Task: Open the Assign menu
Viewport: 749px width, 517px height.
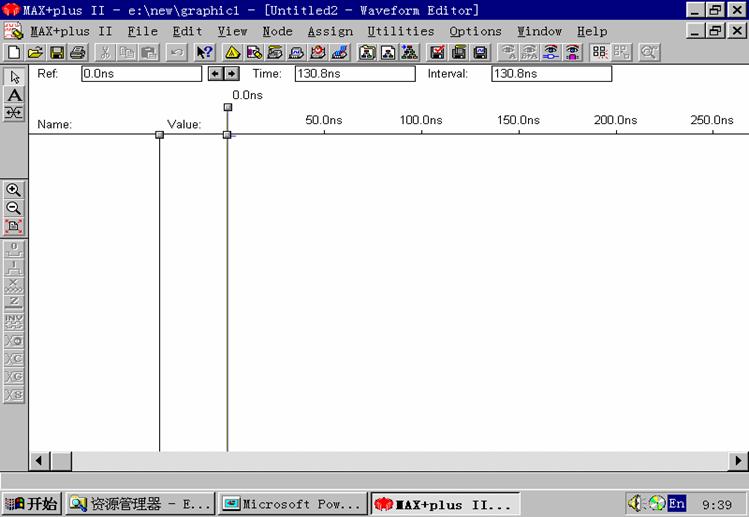Action: (330, 32)
